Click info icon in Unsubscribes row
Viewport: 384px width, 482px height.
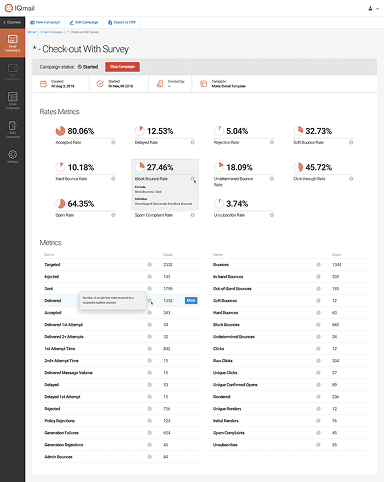point(318,445)
